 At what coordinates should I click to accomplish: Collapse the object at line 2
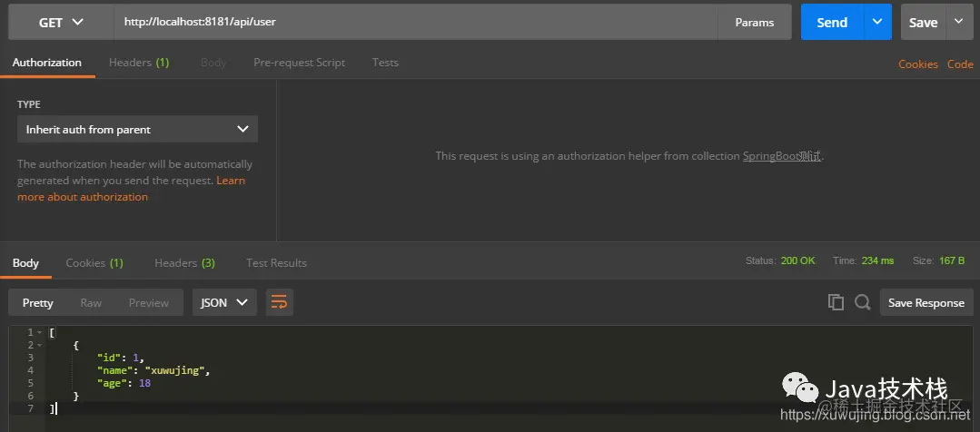click(x=39, y=345)
